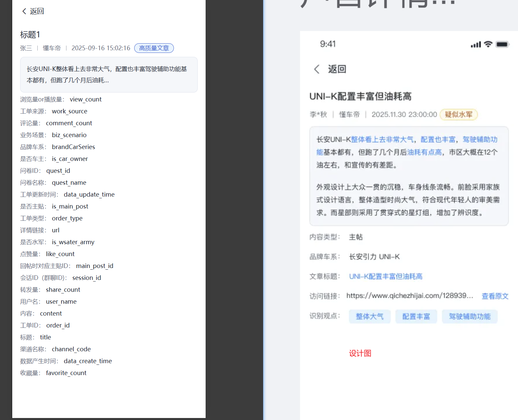
Task: Click the work_source value
Action: coord(69,111)
